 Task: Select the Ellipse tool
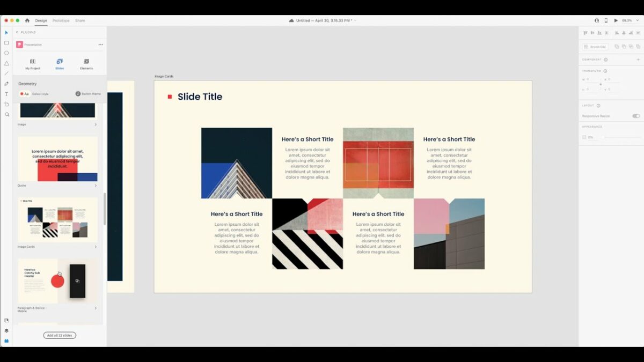(x=6, y=53)
